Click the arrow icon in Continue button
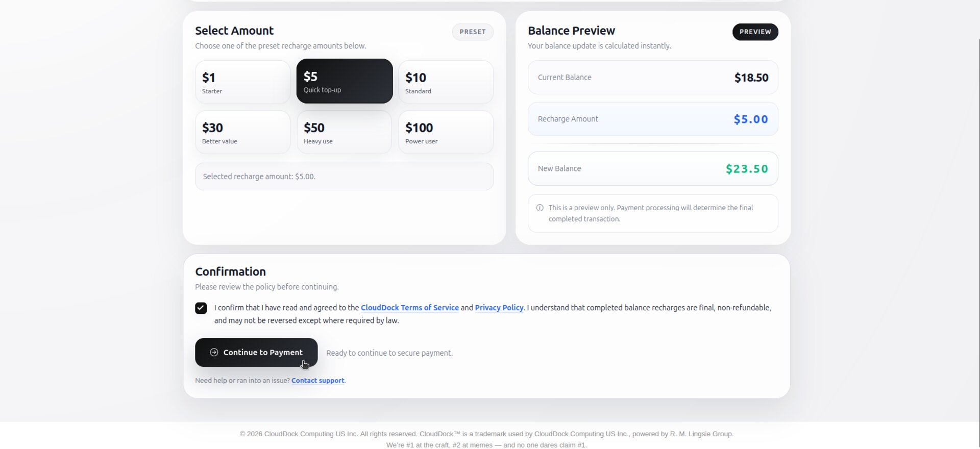 pos(214,353)
